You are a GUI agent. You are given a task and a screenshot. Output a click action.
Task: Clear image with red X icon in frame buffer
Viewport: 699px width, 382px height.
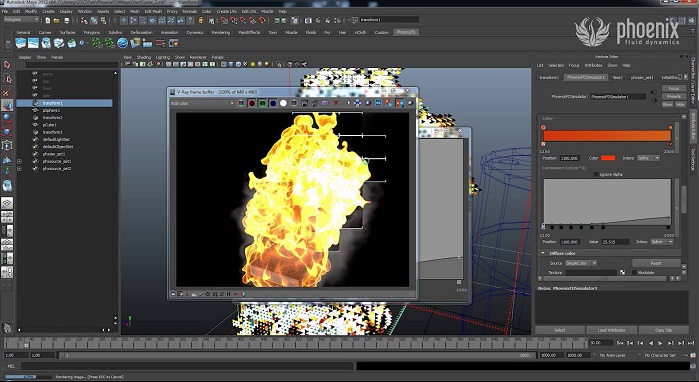pos(336,103)
